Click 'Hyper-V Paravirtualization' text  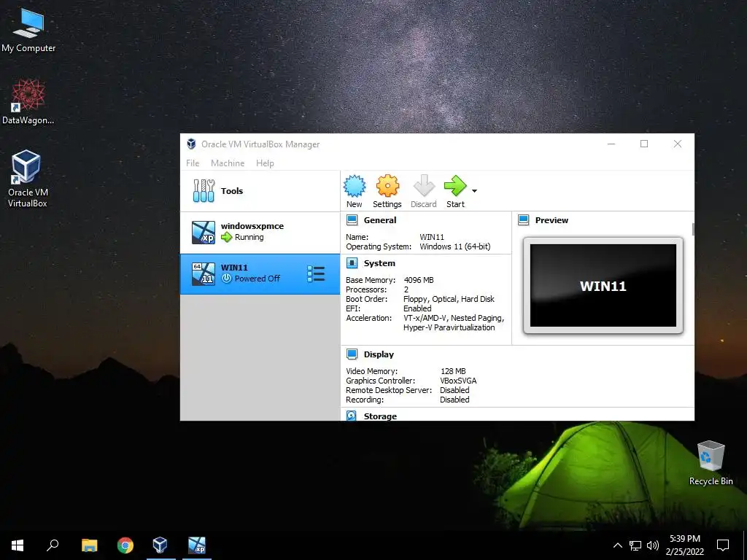click(x=449, y=327)
